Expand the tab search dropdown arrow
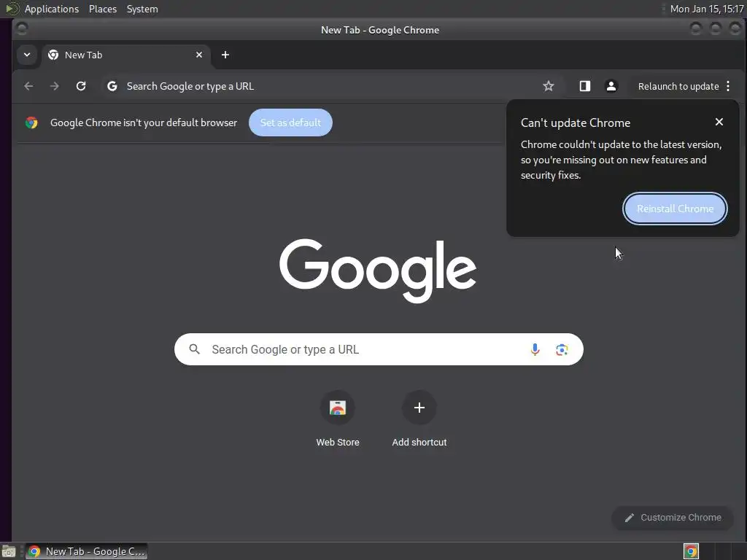The image size is (747, 560). click(x=27, y=55)
